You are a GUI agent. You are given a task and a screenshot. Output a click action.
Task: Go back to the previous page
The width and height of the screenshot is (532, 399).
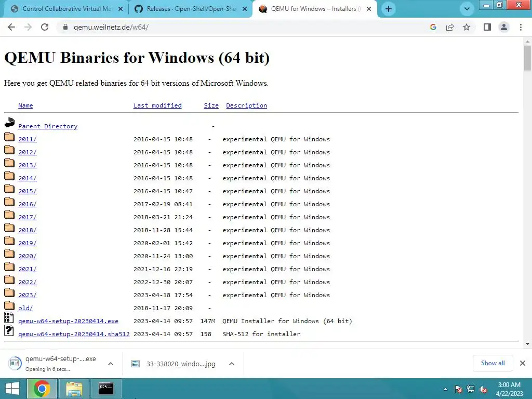point(11,27)
